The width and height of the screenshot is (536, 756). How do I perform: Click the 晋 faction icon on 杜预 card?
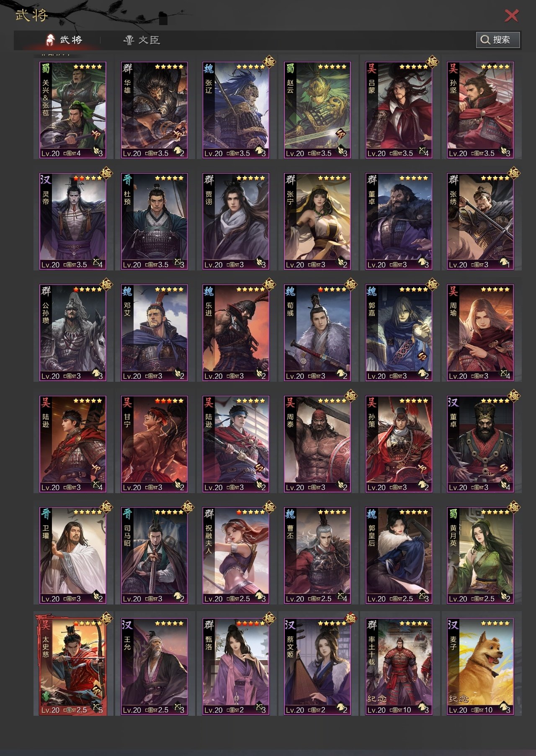[x=127, y=179]
